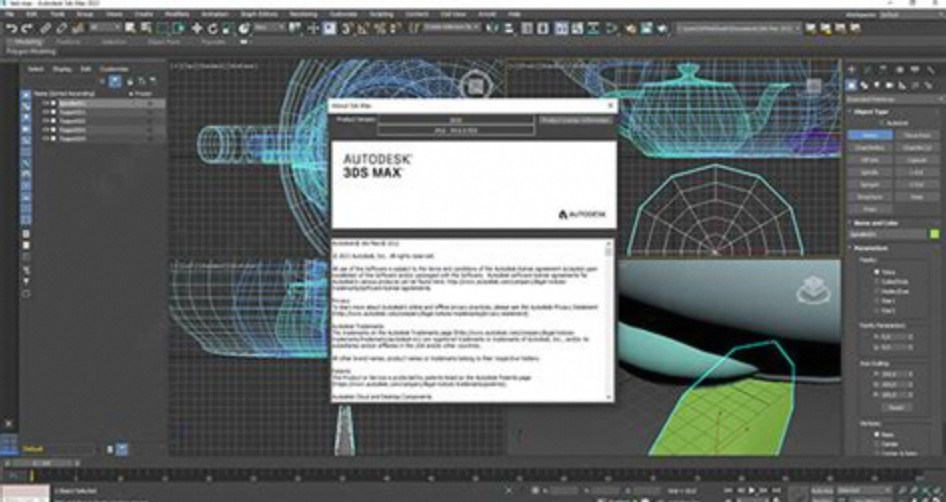Open the Create Selection Set dropdown
The height and width of the screenshot is (502, 946).
pos(451,28)
